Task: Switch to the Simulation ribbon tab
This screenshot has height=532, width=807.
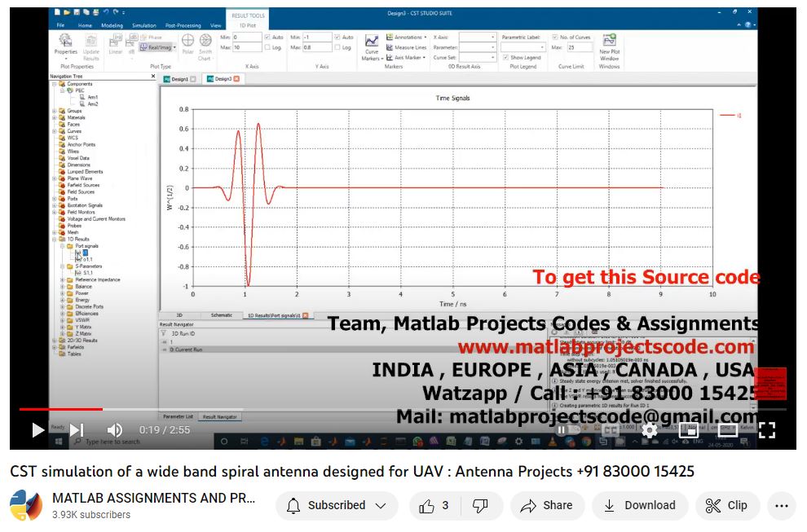Action: coord(144,25)
